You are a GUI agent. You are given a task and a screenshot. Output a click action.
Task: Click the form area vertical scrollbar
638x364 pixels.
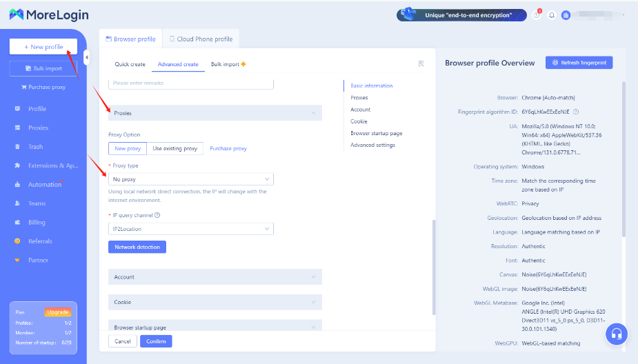[x=434, y=267]
